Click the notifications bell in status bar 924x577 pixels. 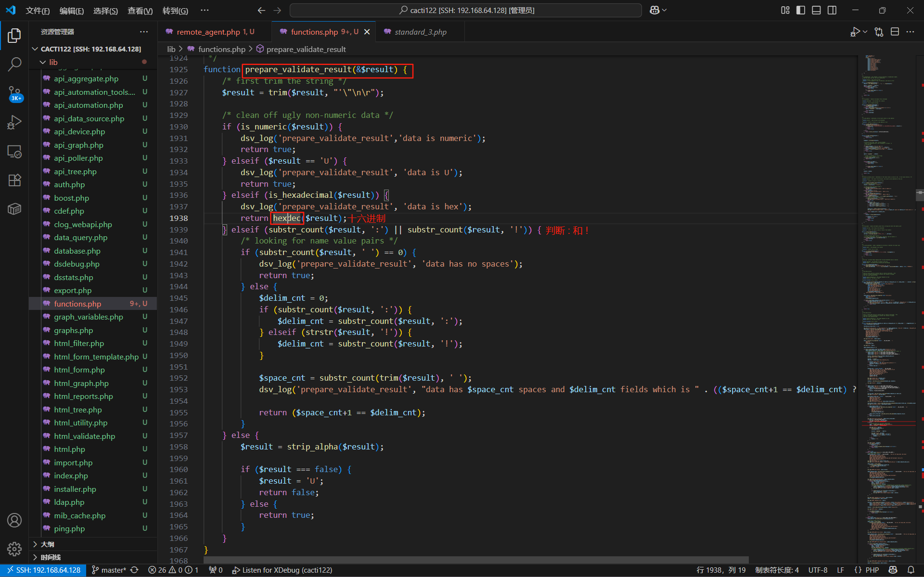(x=911, y=570)
